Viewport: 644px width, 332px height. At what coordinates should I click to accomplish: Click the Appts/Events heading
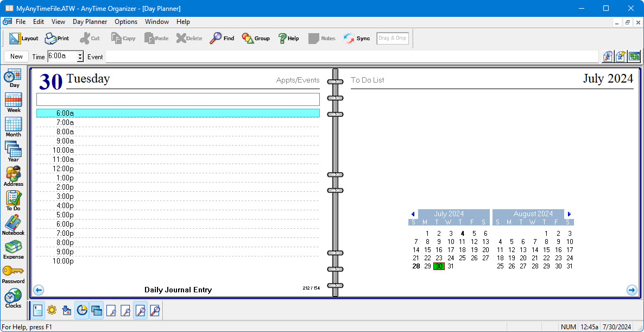[x=298, y=80]
